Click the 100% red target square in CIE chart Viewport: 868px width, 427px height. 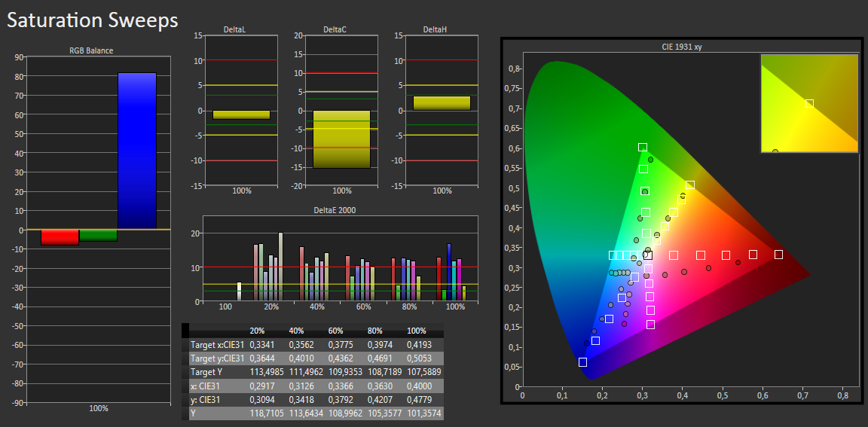point(778,255)
